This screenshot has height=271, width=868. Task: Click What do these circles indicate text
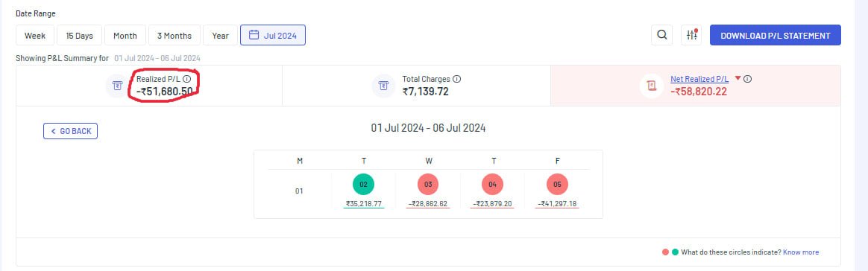click(x=731, y=252)
